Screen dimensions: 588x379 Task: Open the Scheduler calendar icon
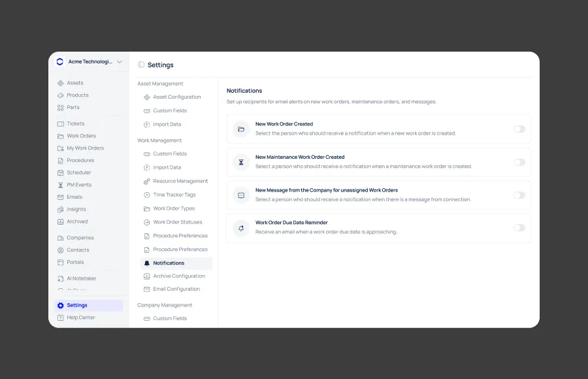(60, 173)
